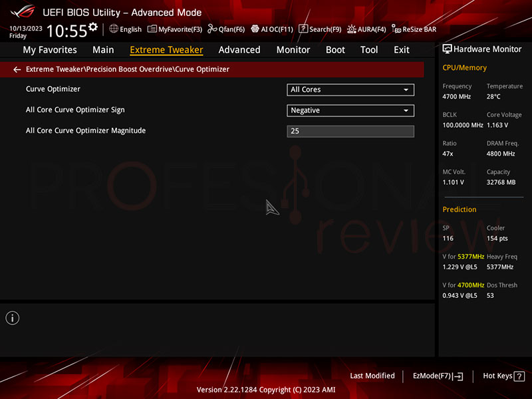
Task: Click the Cooler 154 pts value
Action: (497, 239)
